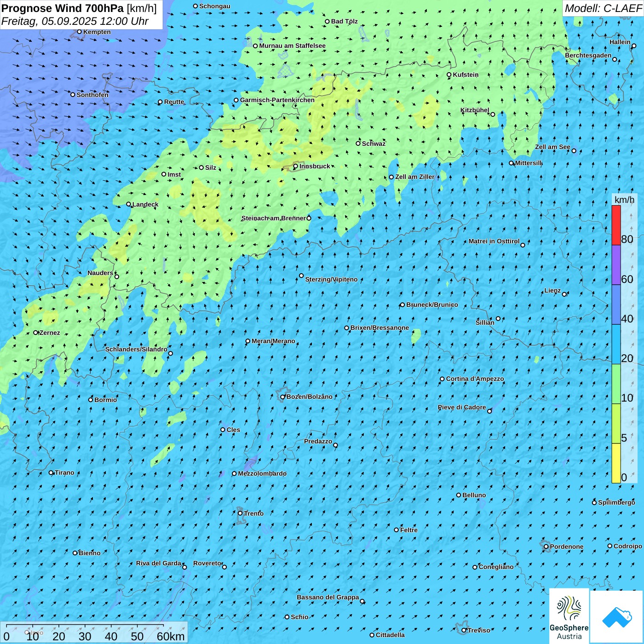The width and height of the screenshot is (644, 644).
Task: Click the GeoSphere Austria logo
Action: (569, 616)
